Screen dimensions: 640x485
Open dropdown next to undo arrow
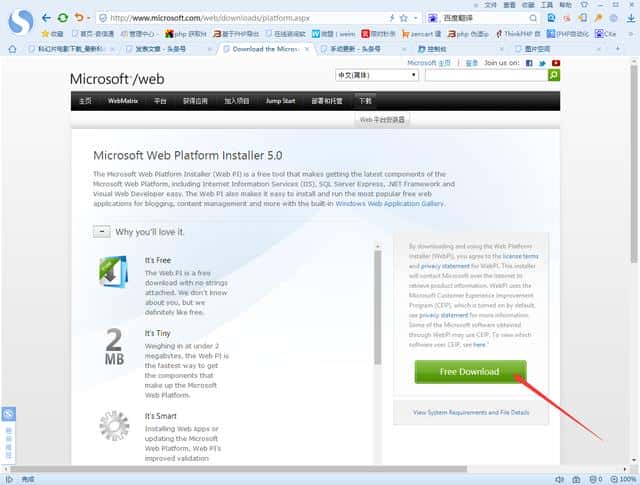[x=88, y=18]
